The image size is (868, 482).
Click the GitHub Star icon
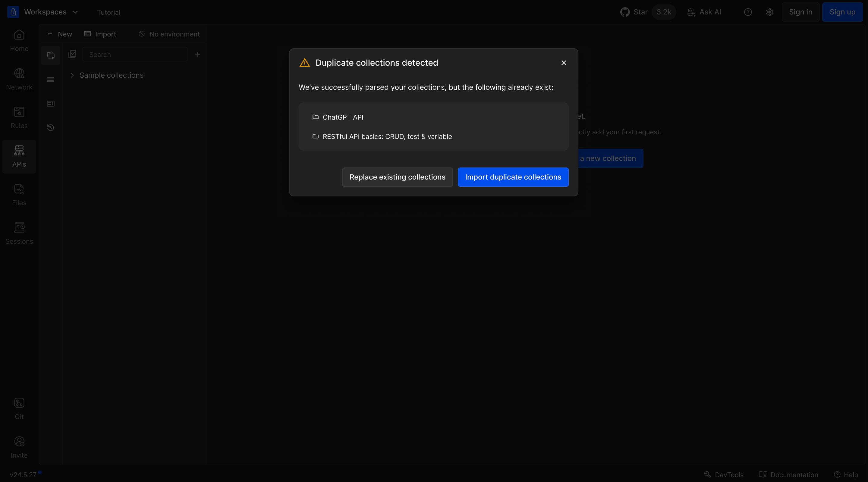pos(625,12)
